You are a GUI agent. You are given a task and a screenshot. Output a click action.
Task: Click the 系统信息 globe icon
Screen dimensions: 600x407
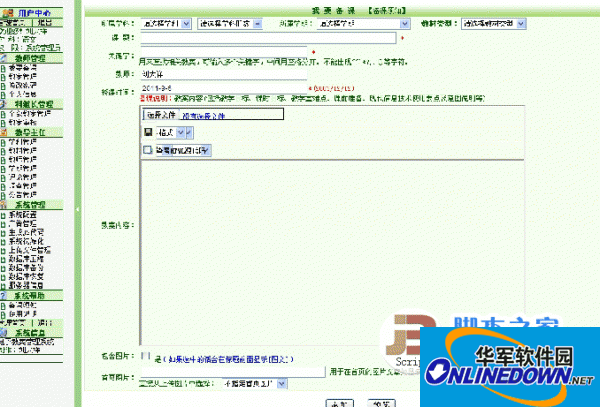[4, 332]
